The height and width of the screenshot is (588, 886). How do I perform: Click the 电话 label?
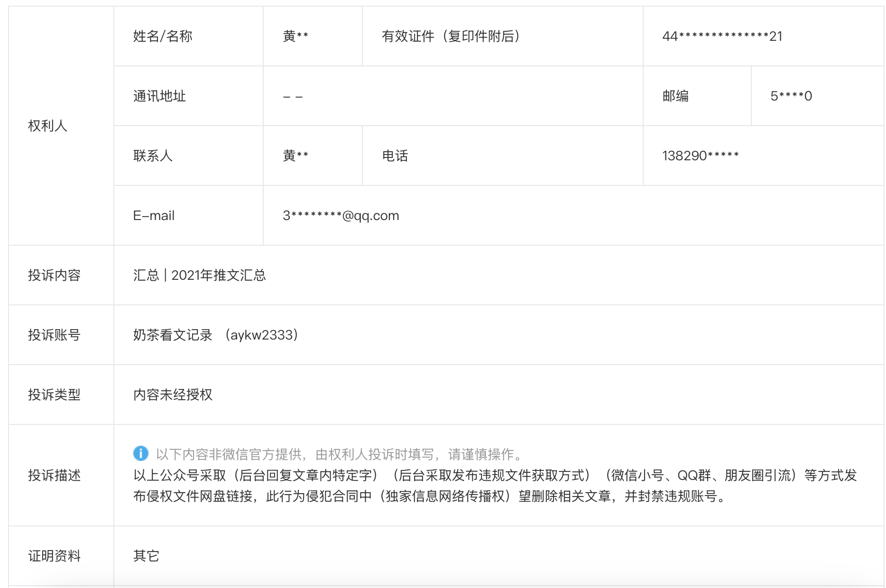395,156
